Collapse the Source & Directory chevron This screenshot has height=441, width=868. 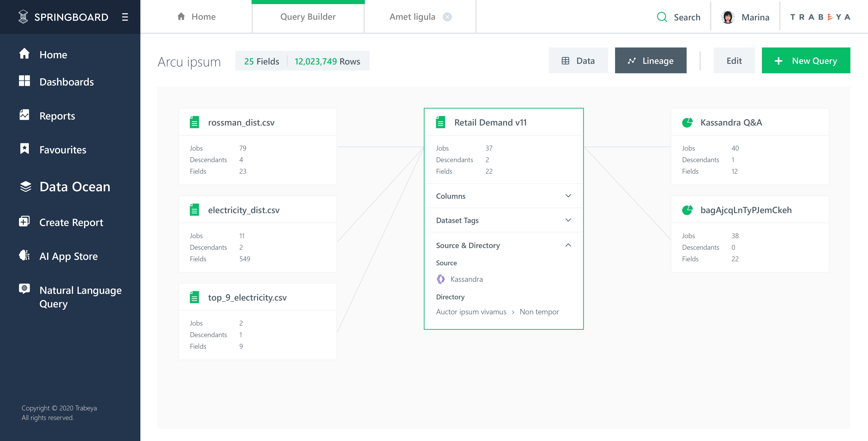[568, 245]
